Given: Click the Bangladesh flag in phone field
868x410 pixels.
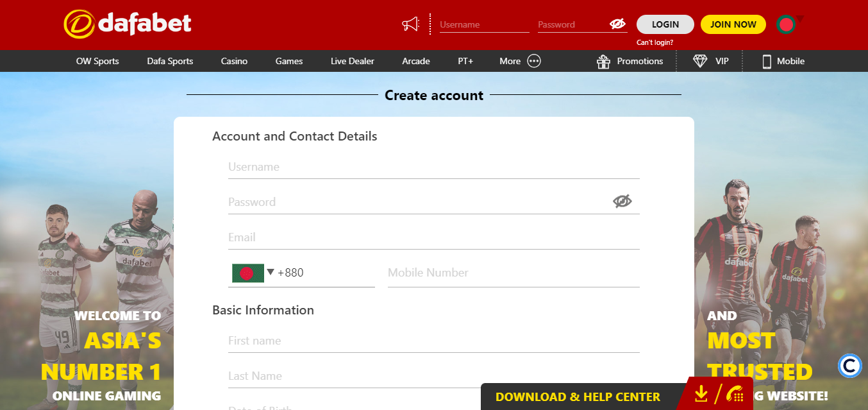Looking at the screenshot, I should pos(247,273).
